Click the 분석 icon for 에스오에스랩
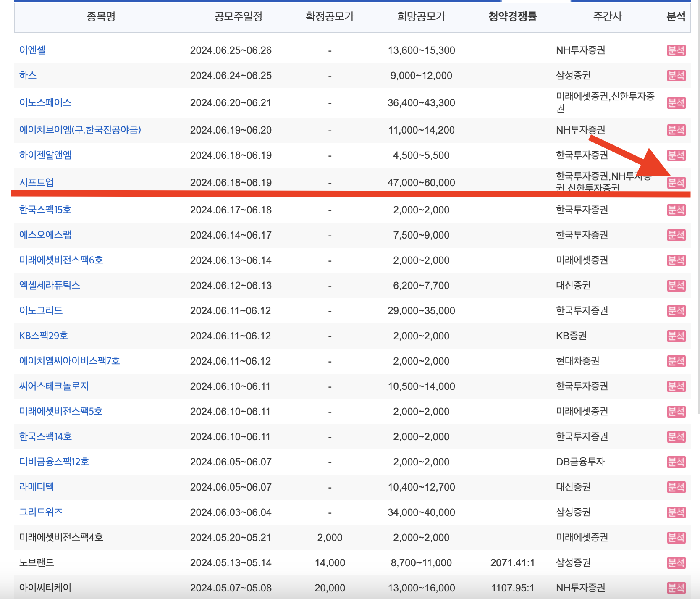The width and height of the screenshot is (700, 599). [x=676, y=235]
